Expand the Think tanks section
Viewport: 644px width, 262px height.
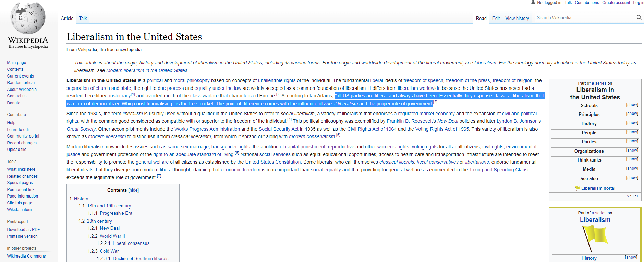[x=632, y=159]
